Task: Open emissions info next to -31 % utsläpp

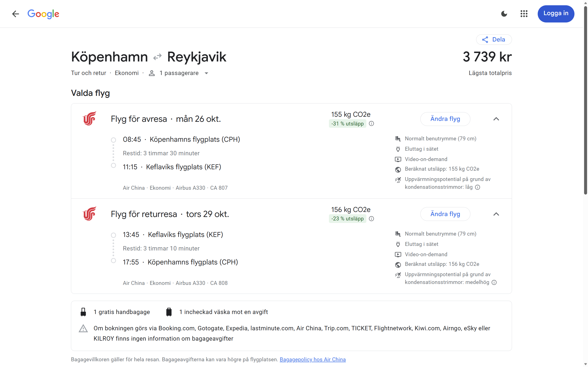Action: (x=371, y=124)
